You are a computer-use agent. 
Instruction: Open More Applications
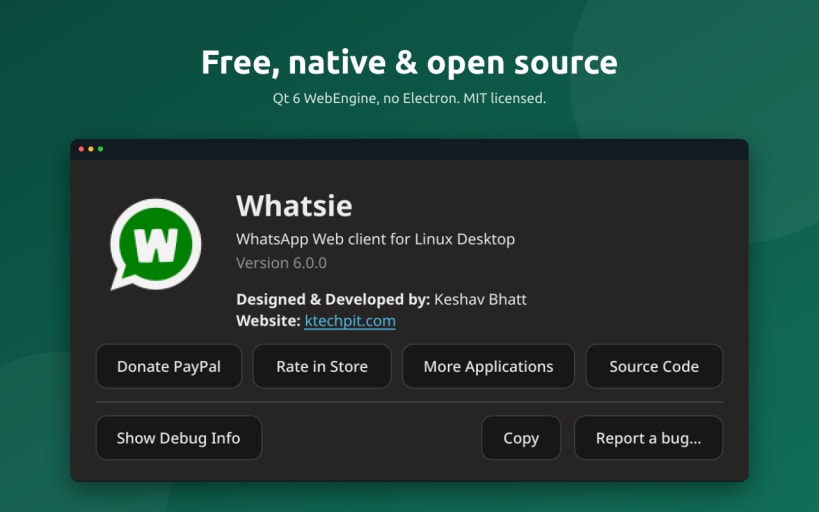[x=488, y=366]
